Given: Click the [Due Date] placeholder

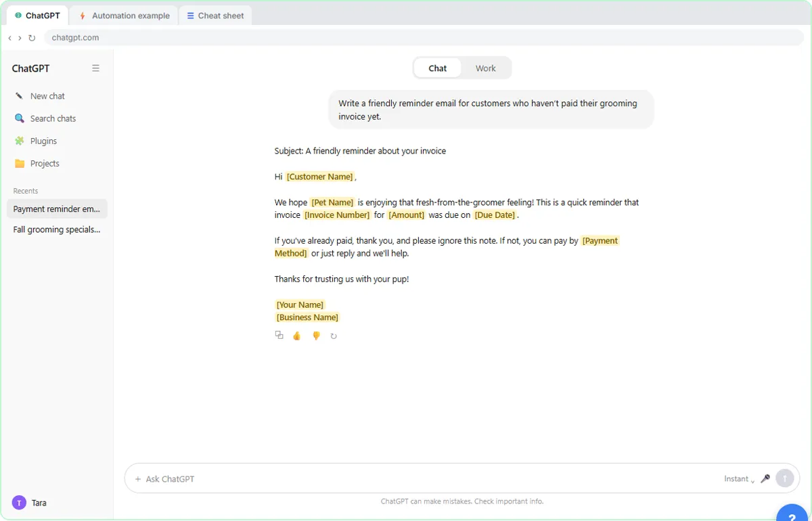Looking at the screenshot, I should coord(495,215).
